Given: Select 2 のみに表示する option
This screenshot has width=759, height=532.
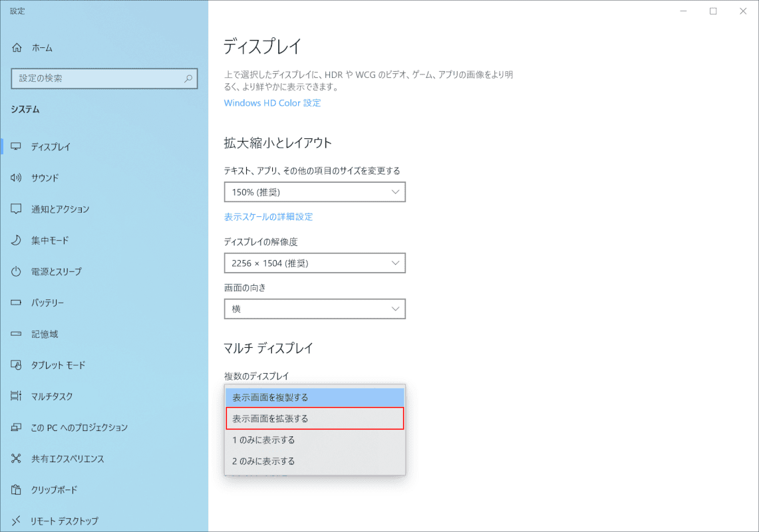Looking at the screenshot, I should click(315, 462).
